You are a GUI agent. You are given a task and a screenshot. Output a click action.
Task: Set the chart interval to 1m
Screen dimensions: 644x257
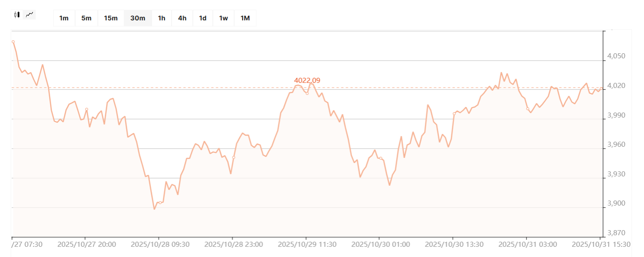(x=64, y=18)
